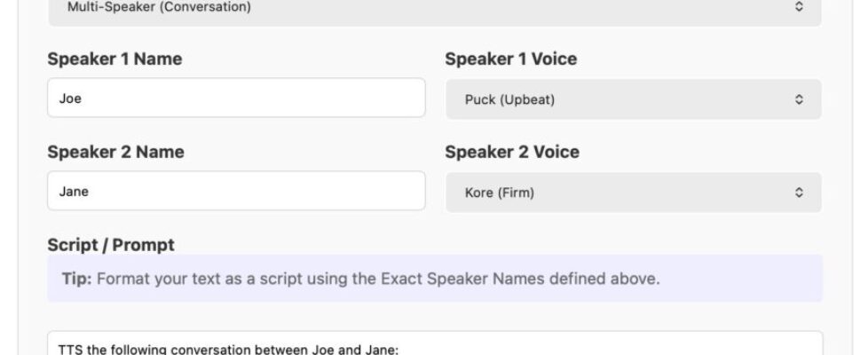868x355 pixels.
Task: Select the Speaker 2 Name label
Action: pyautogui.click(x=115, y=152)
